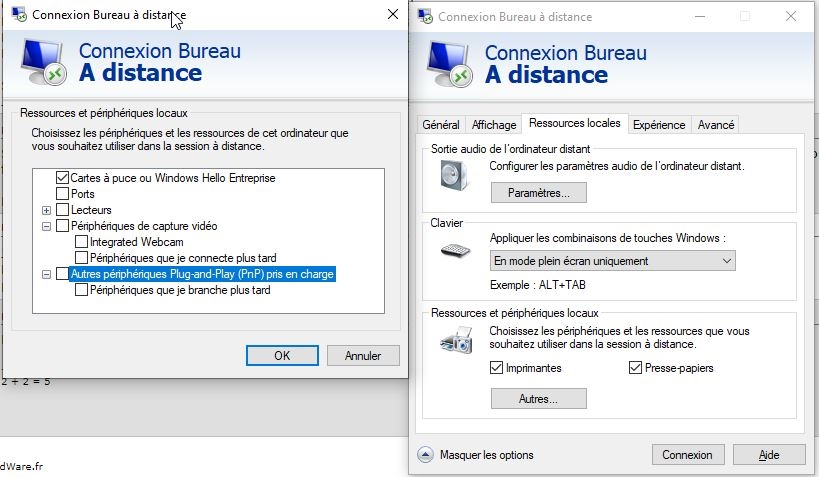
Task: Enable the Ports checkbox
Action: click(62, 194)
